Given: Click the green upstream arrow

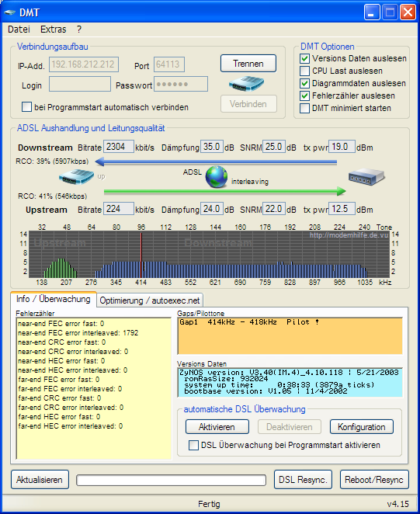Looking at the screenshot, I should pos(225,191).
